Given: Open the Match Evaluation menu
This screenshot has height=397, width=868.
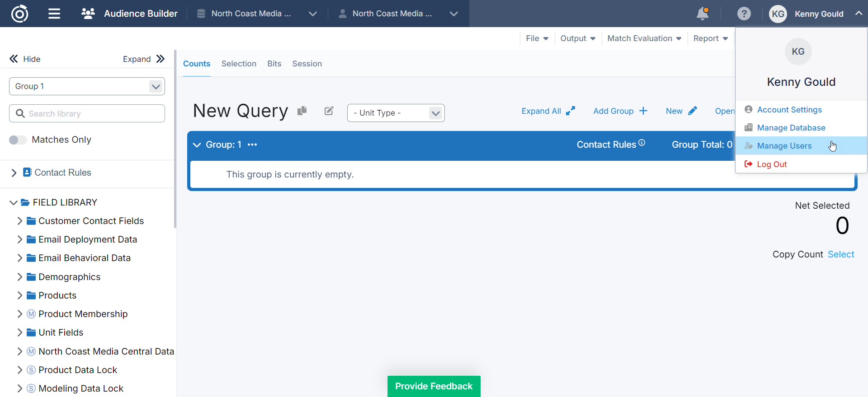Looking at the screenshot, I should [644, 38].
